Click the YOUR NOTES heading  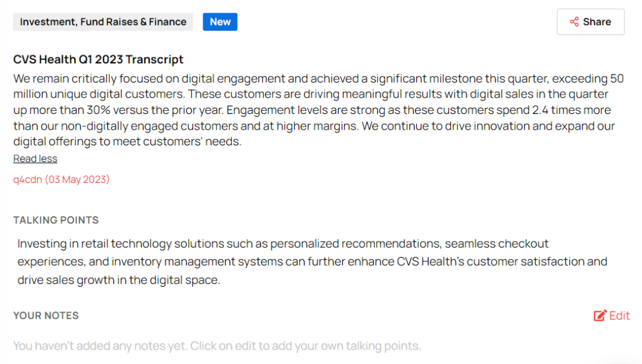coord(46,316)
